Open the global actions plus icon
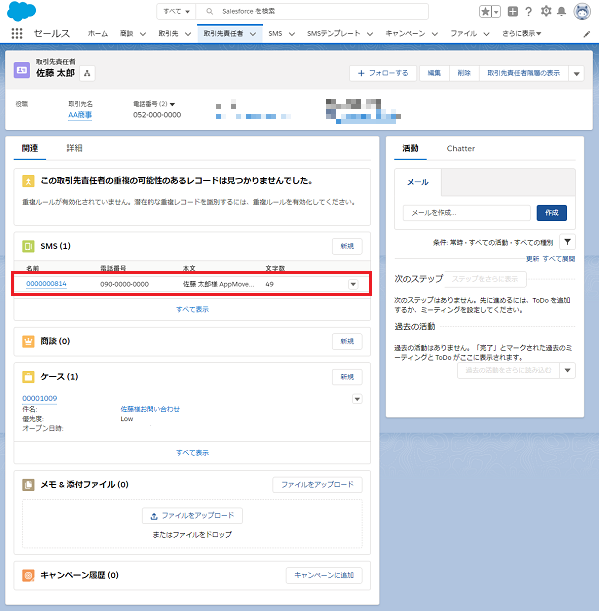Viewport: 599px width, 611px height. tap(513, 12)
